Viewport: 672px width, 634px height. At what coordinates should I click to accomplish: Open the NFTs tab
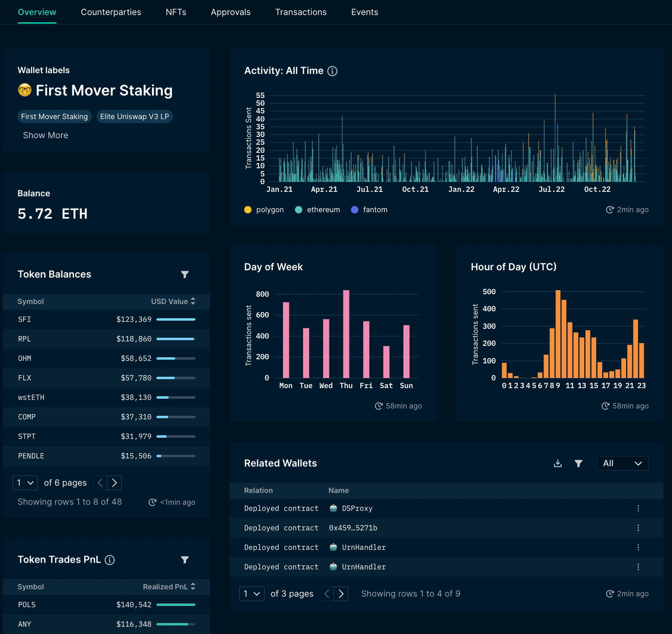(x=176, y=12)
